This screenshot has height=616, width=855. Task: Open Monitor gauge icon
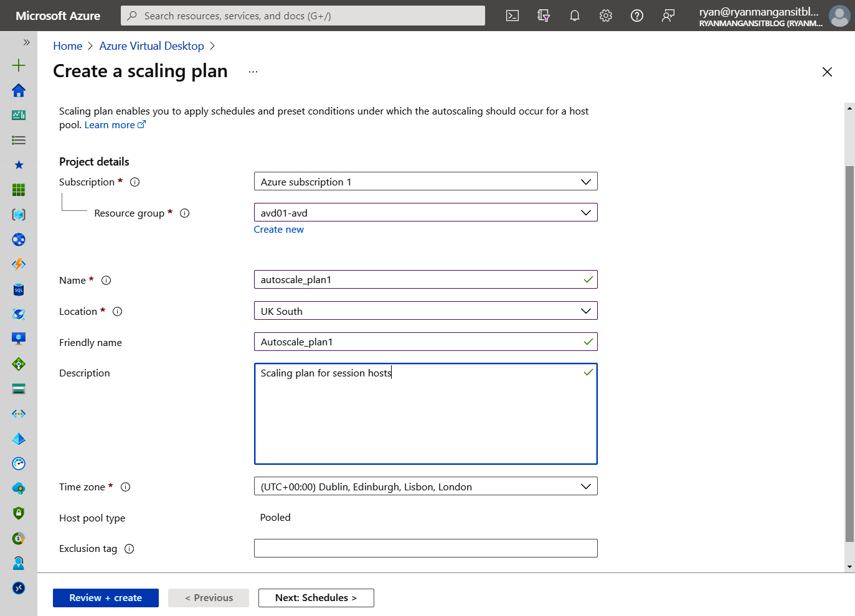(19, 464)
